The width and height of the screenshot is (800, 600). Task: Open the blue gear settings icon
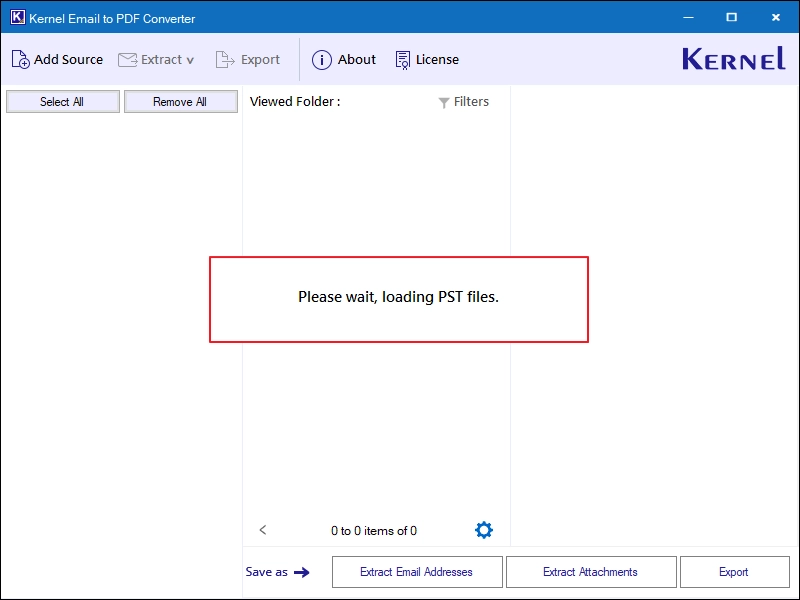(484, 530)
